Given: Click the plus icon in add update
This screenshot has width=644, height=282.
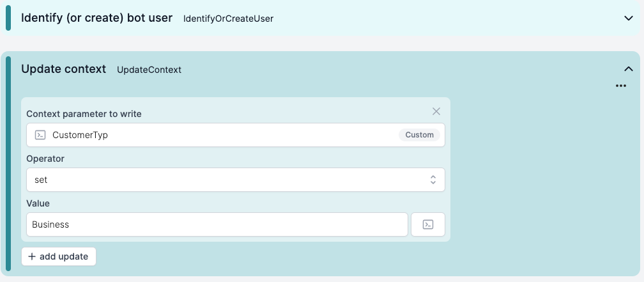Looking at the screenshot, I should coord(32,256).
